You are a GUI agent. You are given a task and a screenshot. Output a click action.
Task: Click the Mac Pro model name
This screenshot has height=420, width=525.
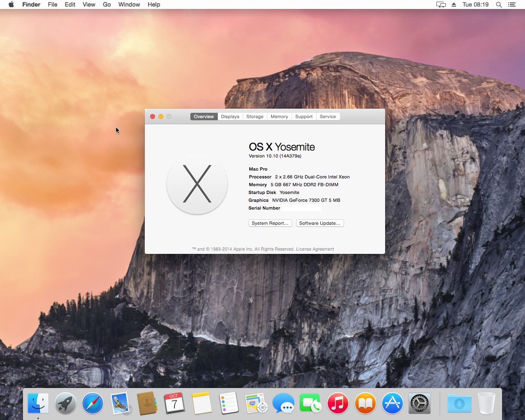tap(258, 169)
